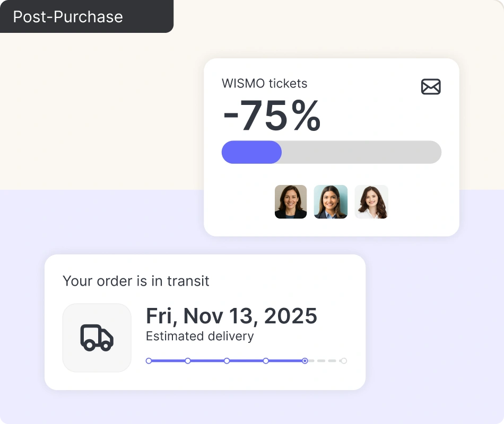Click the current filled timeline dot
The image size is (504, 424).
[x=305, y=361]
